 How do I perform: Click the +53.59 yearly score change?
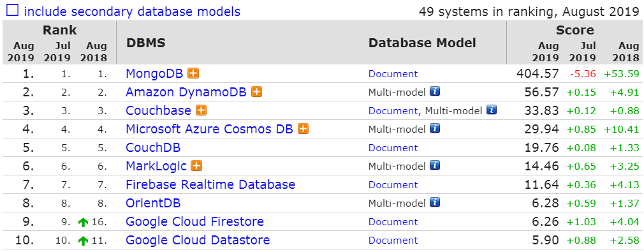coord(622,74)
